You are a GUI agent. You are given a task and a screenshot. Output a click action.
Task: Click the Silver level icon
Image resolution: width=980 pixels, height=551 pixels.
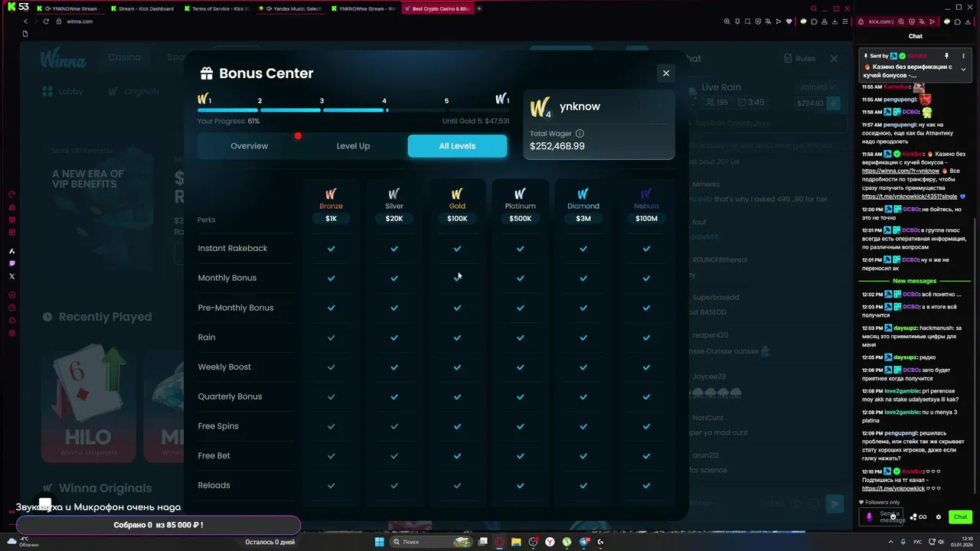pyautogui.click(x=394, y=194)
